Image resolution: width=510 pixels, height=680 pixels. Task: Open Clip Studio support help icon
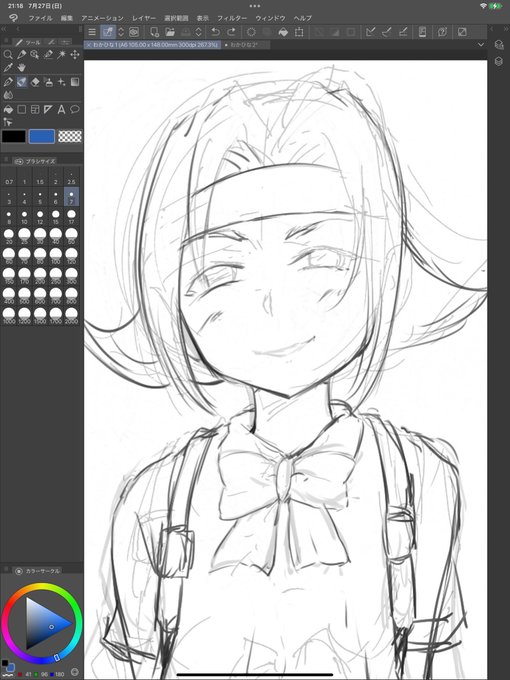(x=442, y=32)
